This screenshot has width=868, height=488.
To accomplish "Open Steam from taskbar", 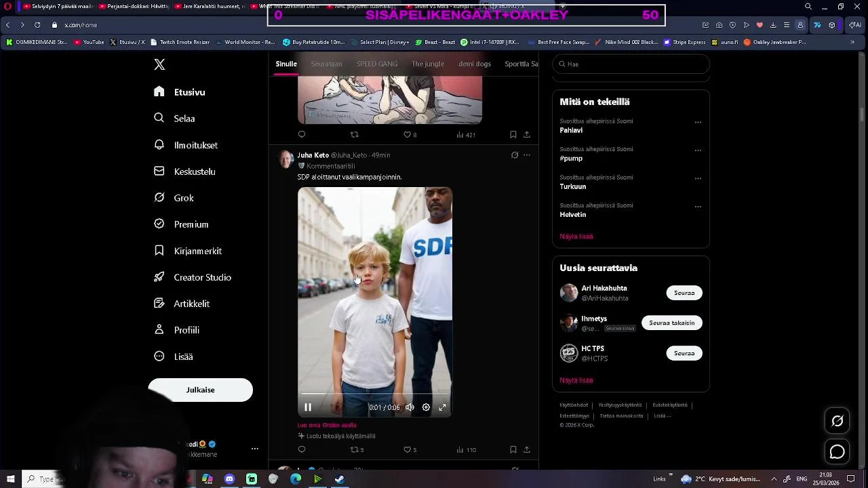I will point(340,479).
